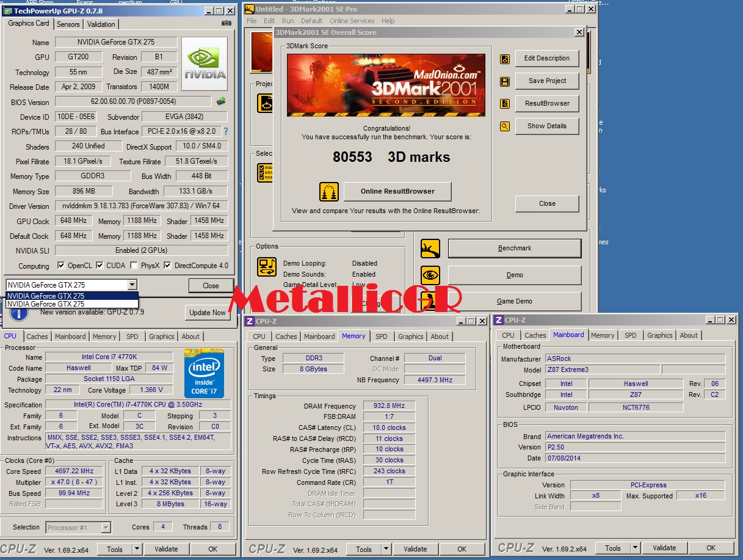Open Graphics tab in Mainboard CPU-Z window
Viewport: 743px width, 560px height.
click(x=660, y=335)
